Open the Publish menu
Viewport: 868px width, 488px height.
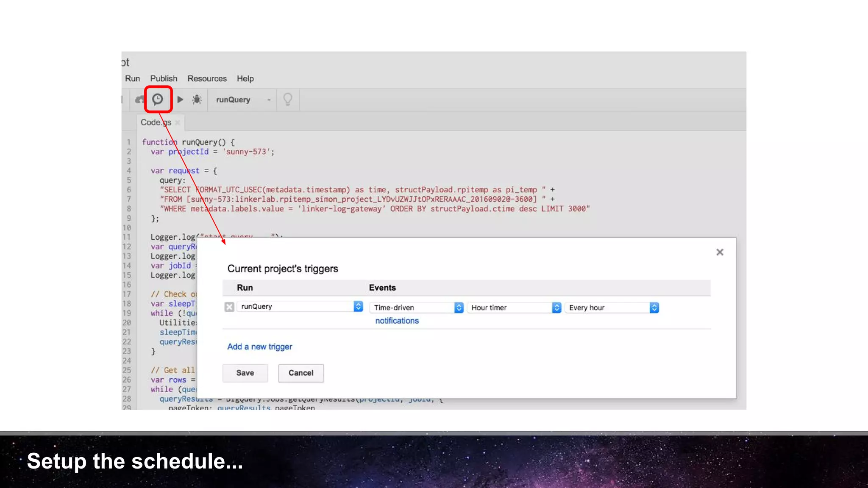tap(164, 79)
